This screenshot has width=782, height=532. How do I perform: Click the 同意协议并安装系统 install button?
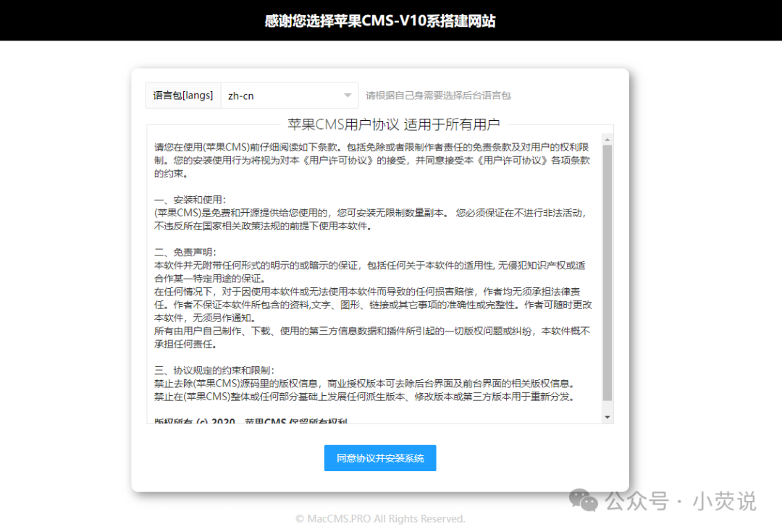380,457
